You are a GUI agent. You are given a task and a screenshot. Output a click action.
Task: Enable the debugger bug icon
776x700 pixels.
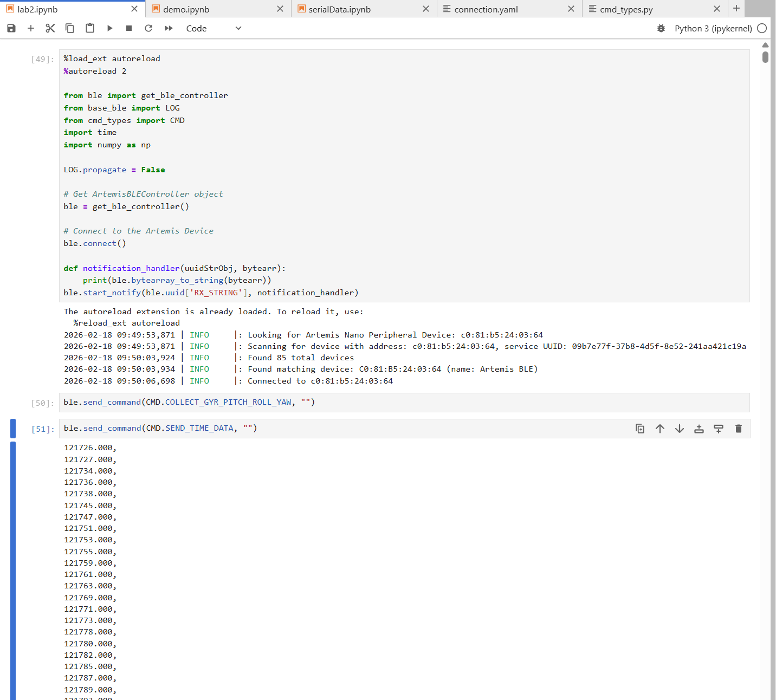(661, 28)
